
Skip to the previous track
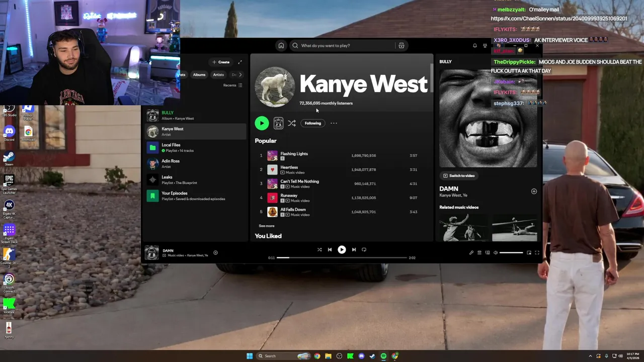[x=330, y=249]
